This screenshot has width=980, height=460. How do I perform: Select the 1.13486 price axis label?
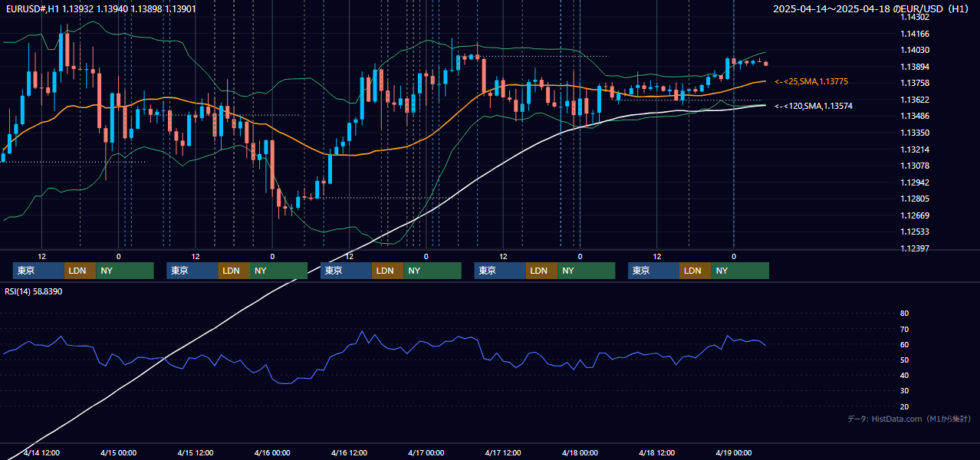click(914, 116)
